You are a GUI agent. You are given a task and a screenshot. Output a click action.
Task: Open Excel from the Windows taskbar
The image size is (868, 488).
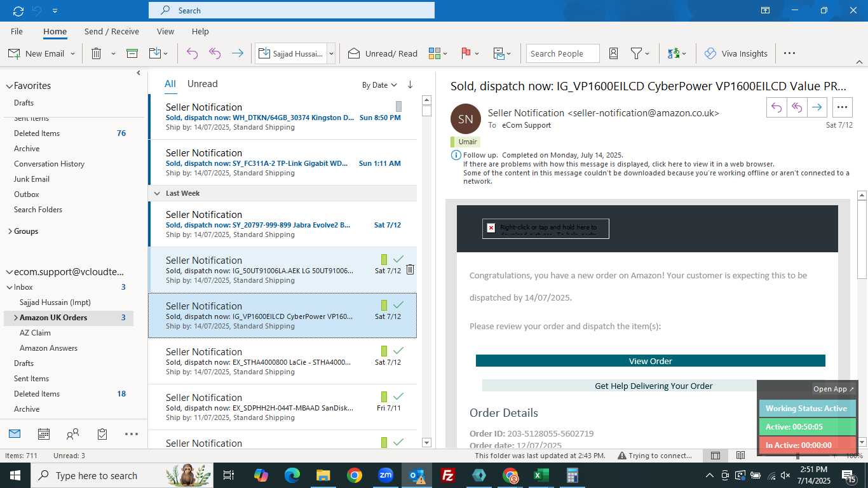pyautogui.click(x=541, y=475)
